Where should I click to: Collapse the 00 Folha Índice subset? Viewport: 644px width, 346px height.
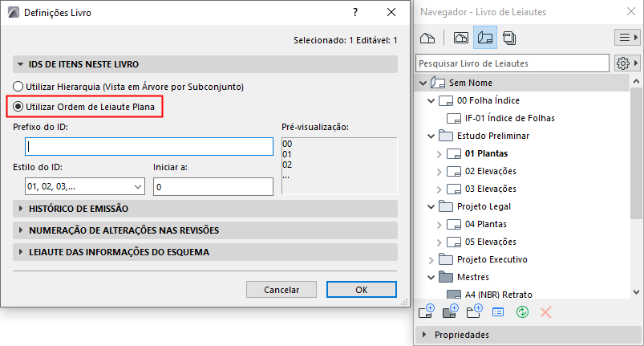coord(431,100)
